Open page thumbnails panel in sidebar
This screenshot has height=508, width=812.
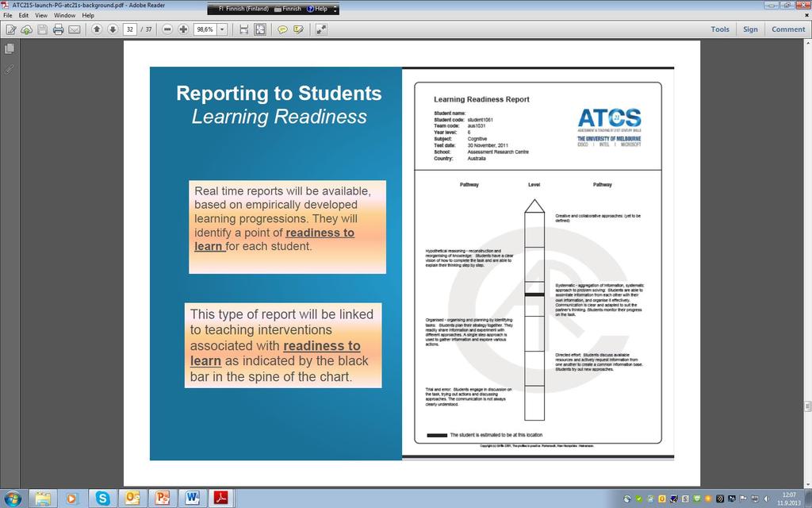(x=10, y=48)
